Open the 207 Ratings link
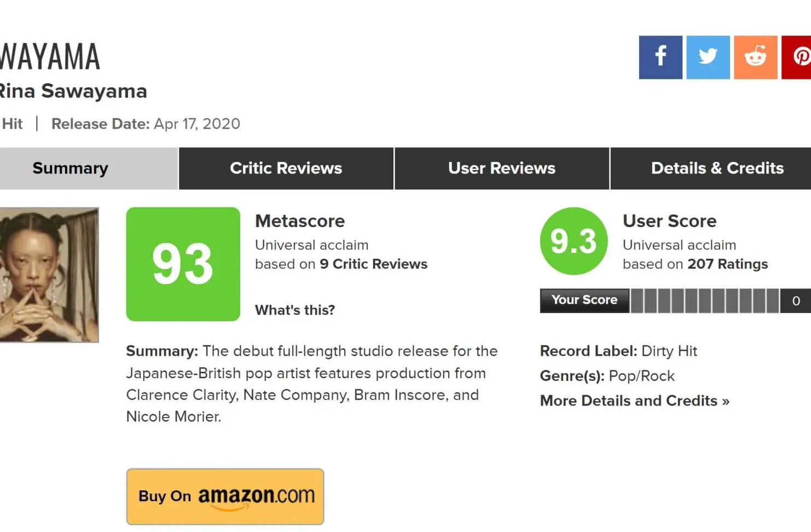 pos(727,264)
